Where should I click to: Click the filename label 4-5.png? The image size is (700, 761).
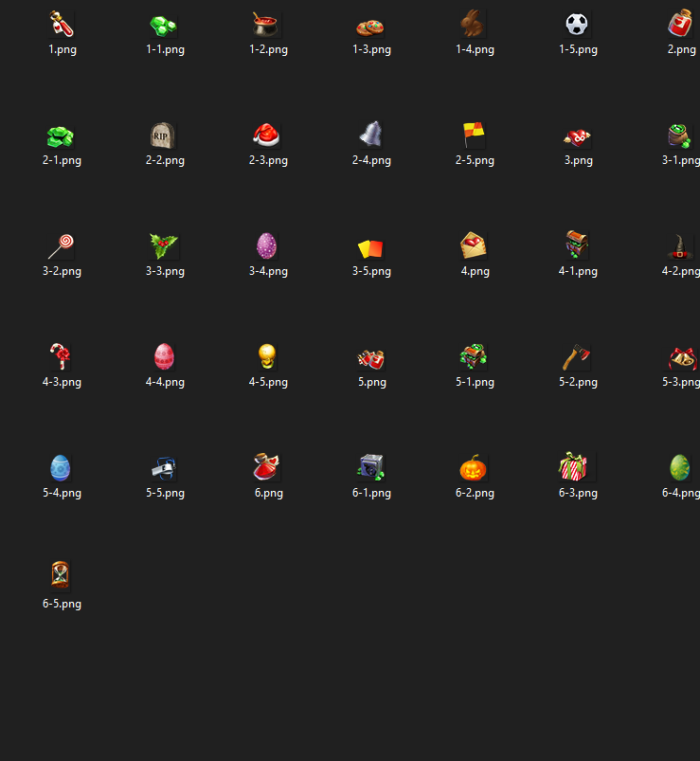pos(268,383)
